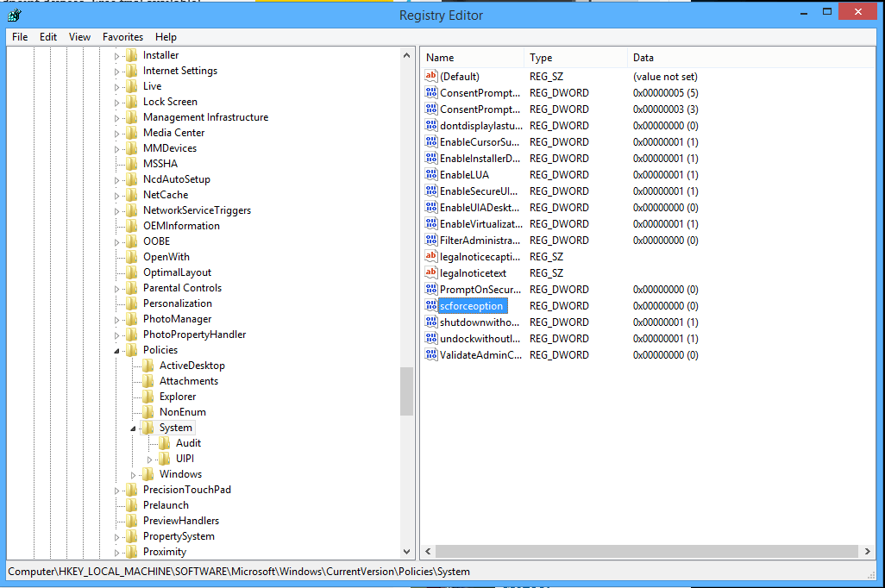Click the REG_SZ icon beside legalnoticetext
Image resolution: width=885 pixels, height=588 pixels.
pos(430,272)
